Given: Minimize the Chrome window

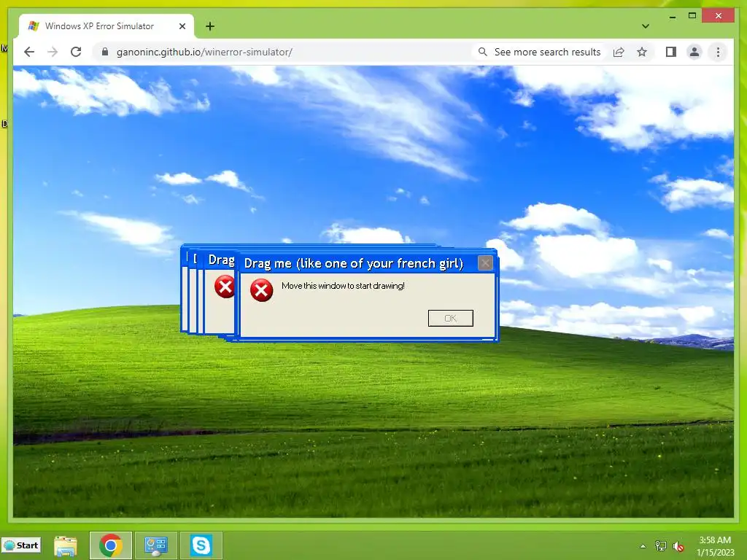Looking at the screenshot, I should 672,17.
